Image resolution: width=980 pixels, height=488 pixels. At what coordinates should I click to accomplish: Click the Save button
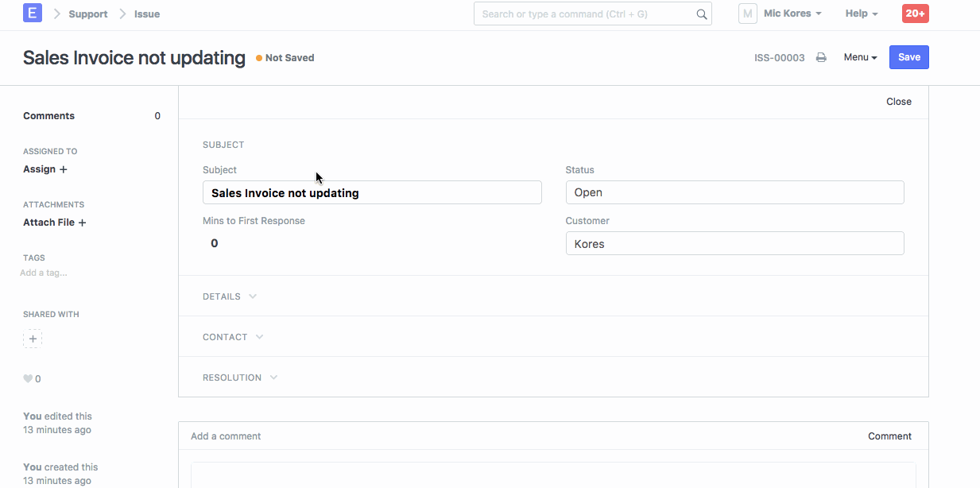coord(908,57)
